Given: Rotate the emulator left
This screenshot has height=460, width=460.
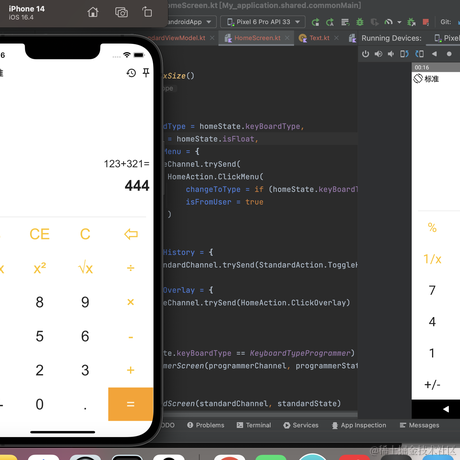Looking at the screenshot, I should pyautogui.click(x=404, y=54).
